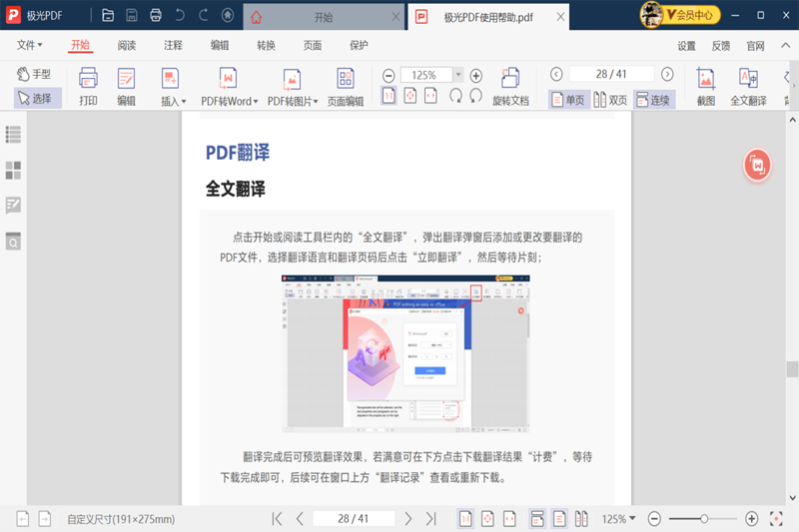Select the 截图 screenshot tool
799x532 pixels.
pyautogui.click(x=706, y=85)
